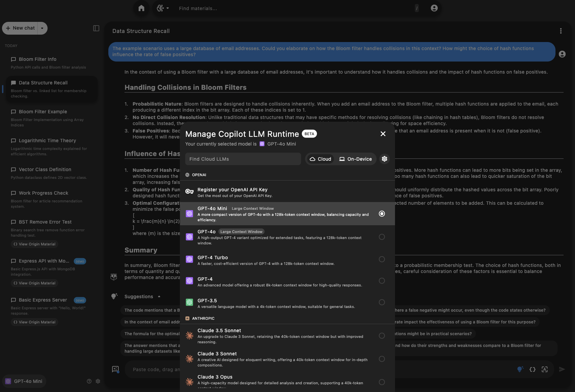Select the Data Structure Recall conversation
Image resolution: width=575 pixels, height=392 pixels.
coord(52,89)
